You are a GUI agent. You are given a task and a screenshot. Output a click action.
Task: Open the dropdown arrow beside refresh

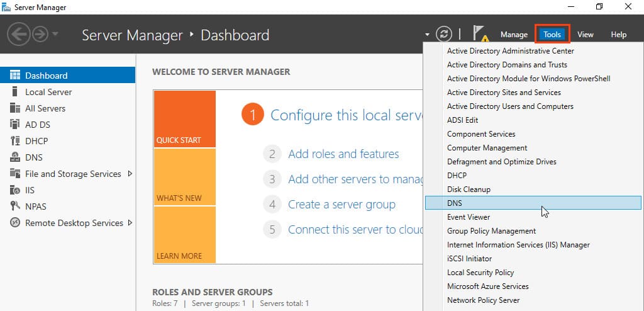[x=427, y=35]
